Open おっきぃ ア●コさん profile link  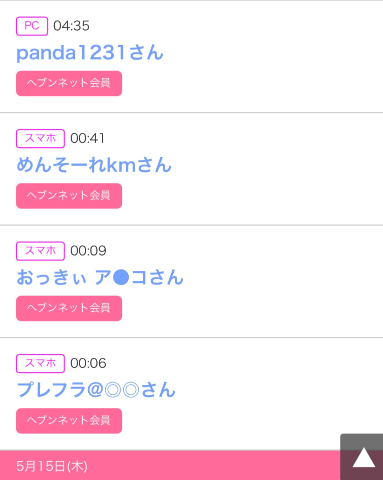[100, 277]
